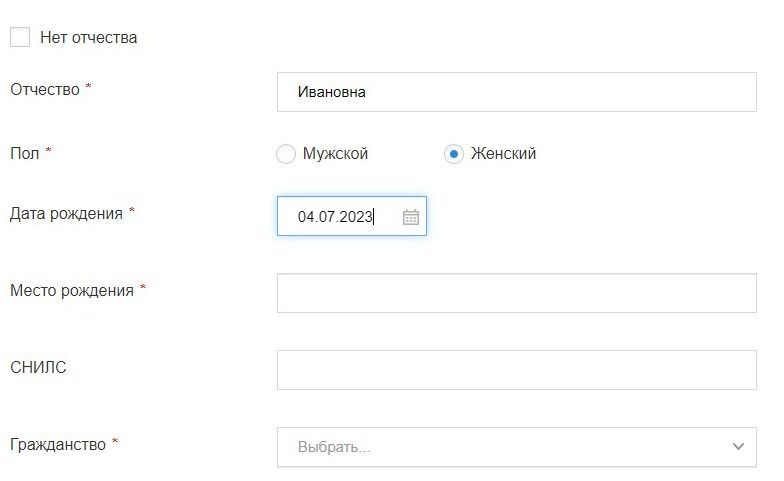Click the Женский option label
The width and height of the screenshot is (784, 481).
[x=503, y=154]
